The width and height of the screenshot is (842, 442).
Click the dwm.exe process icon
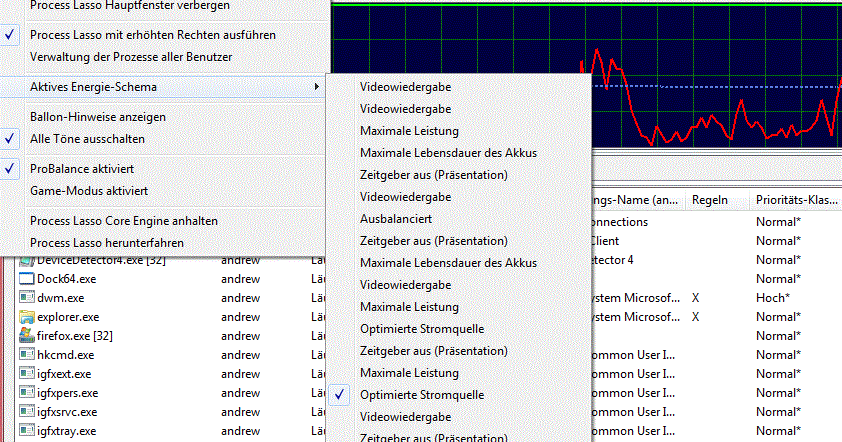point(26,298)
